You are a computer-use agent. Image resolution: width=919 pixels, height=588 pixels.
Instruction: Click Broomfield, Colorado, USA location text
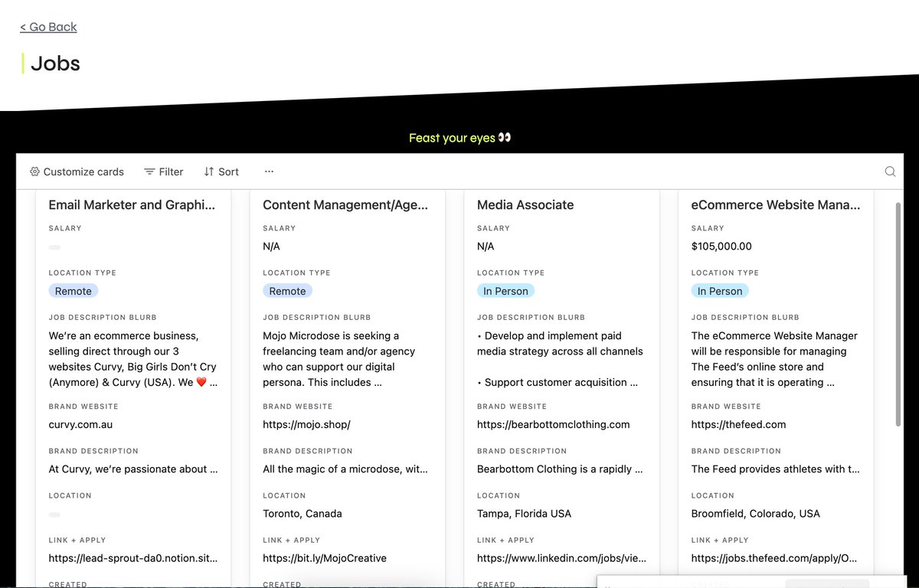pos(756,514)
